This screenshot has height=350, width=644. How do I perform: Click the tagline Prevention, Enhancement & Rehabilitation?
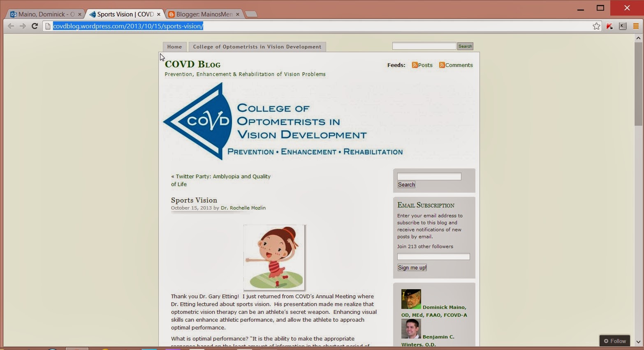tap(245, 74)
